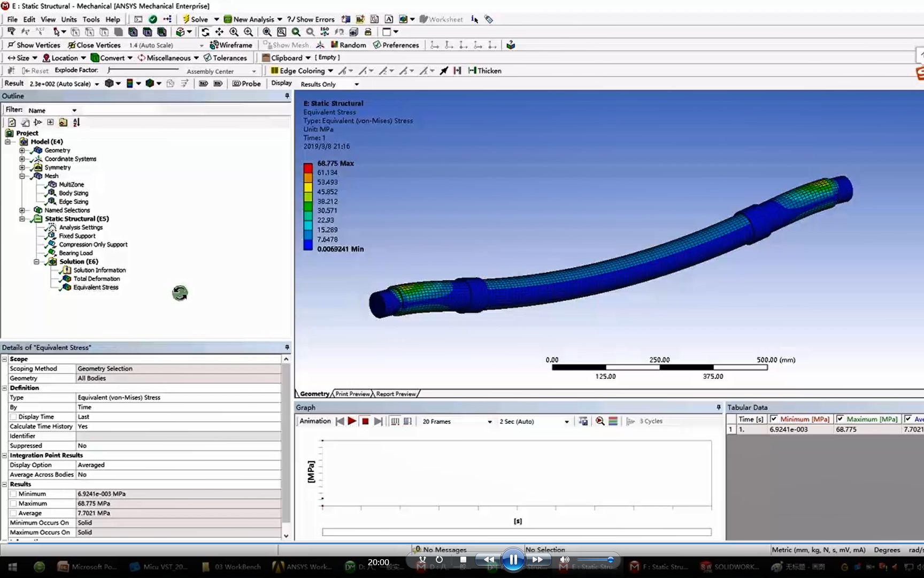This screenshot has height=578, width=924.
Task: Click the Show Errors button
Action: point(311,19)
